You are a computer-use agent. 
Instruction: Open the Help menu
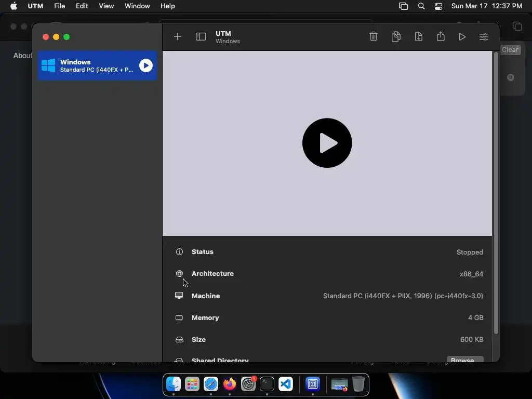click(168, 6)
